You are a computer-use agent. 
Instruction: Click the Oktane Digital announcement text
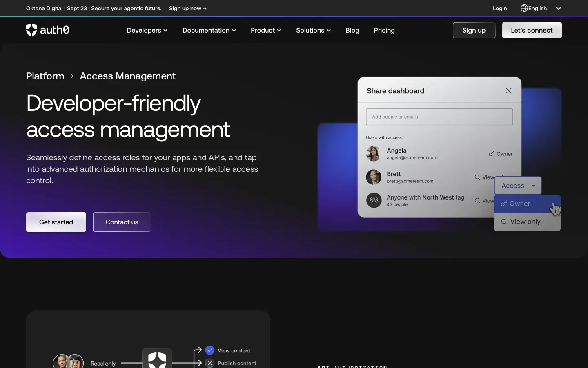pos(94,8)
